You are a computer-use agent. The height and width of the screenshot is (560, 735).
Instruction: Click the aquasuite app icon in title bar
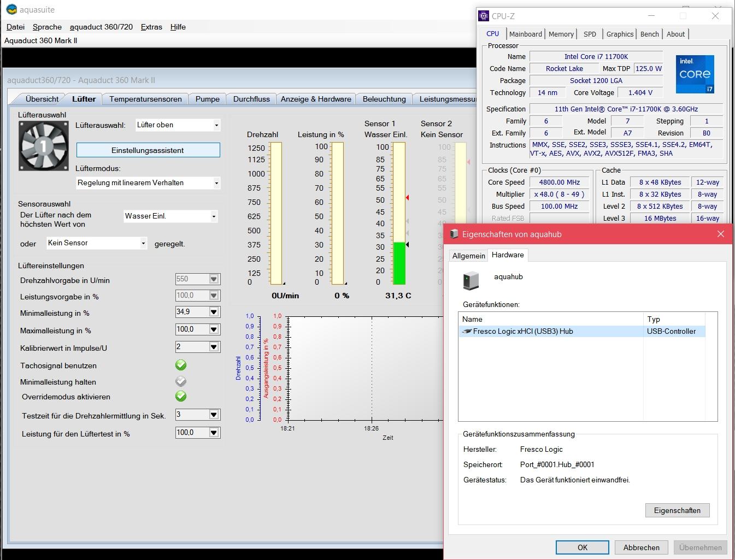(x=11, y=10)
